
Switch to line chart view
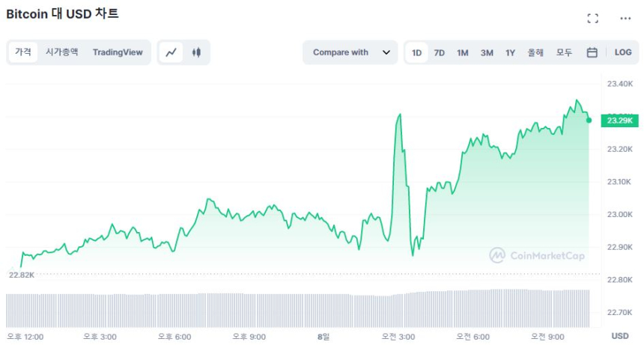click(x=171, y=52)
